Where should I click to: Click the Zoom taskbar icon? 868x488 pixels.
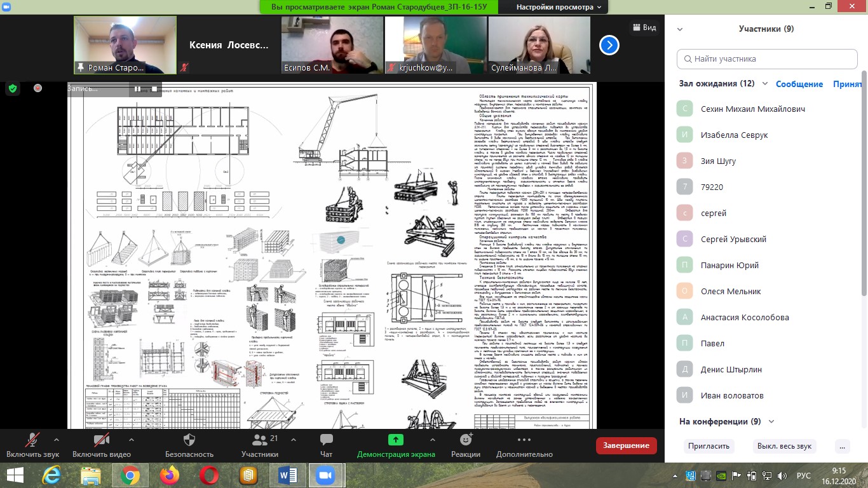(x=327, y=475)
